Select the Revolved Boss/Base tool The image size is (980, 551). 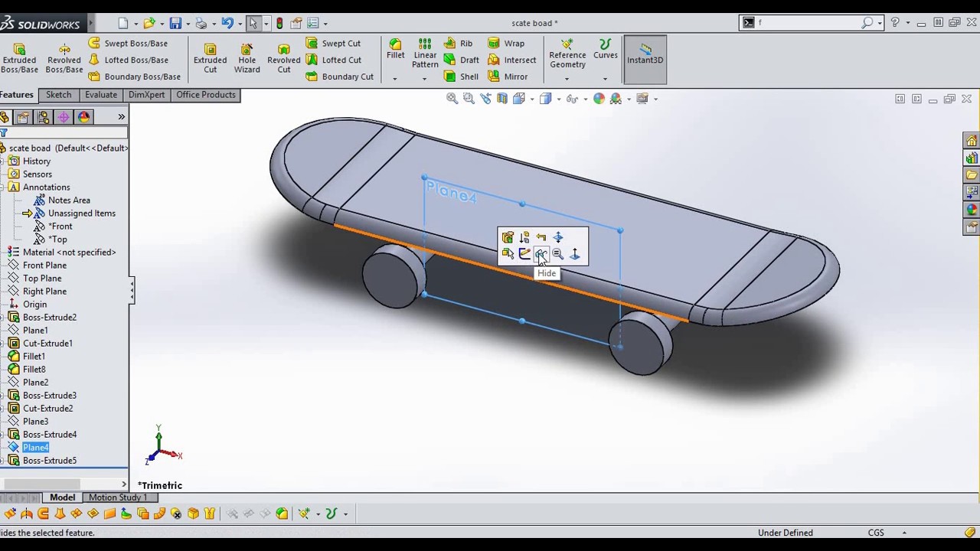click(x=64, y=57)
